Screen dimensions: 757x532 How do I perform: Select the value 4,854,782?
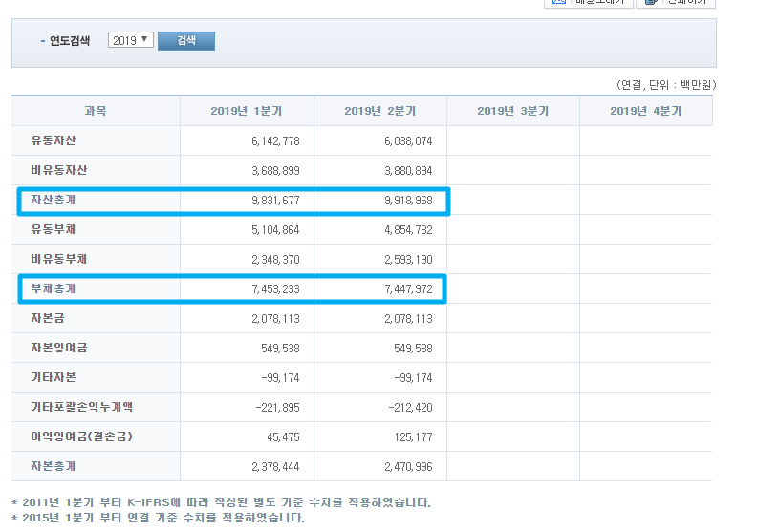tap(408, 230)
